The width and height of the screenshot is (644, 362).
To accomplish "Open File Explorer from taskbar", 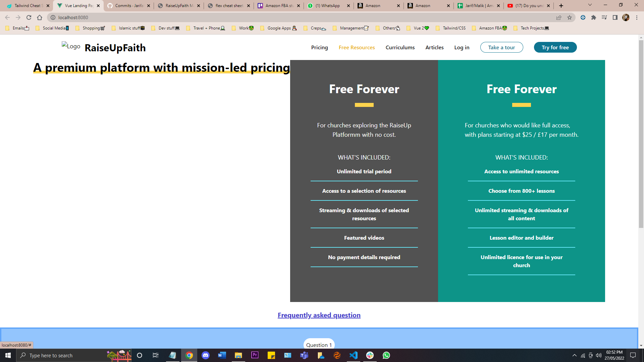I will (238, 355).
